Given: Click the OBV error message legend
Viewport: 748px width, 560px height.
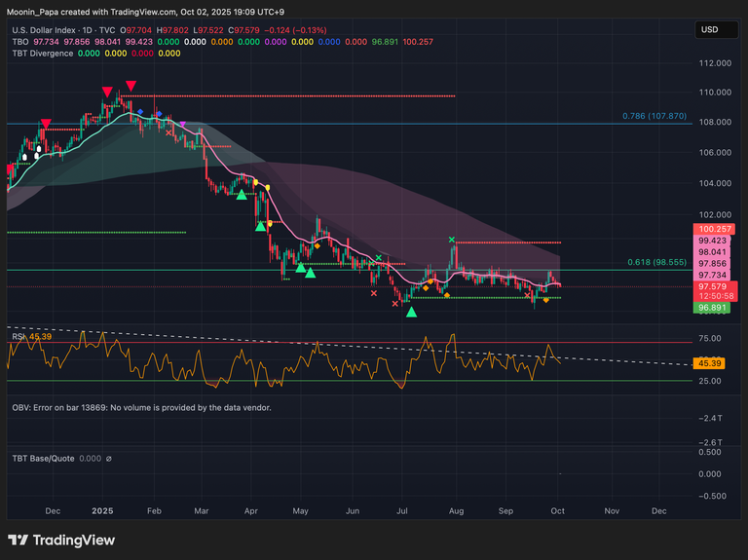Looking at the screenshot, I should 141,407.
